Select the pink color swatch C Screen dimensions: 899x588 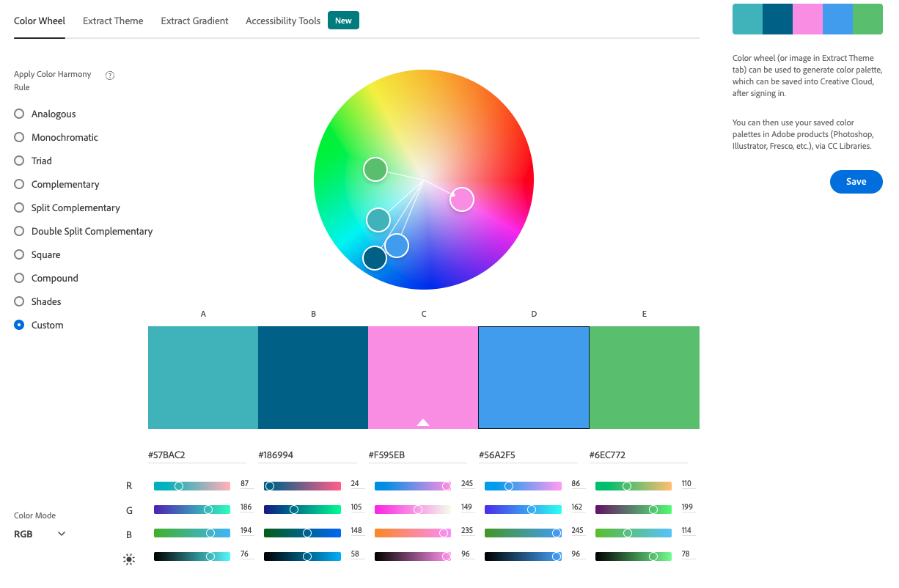pos(423,374)
